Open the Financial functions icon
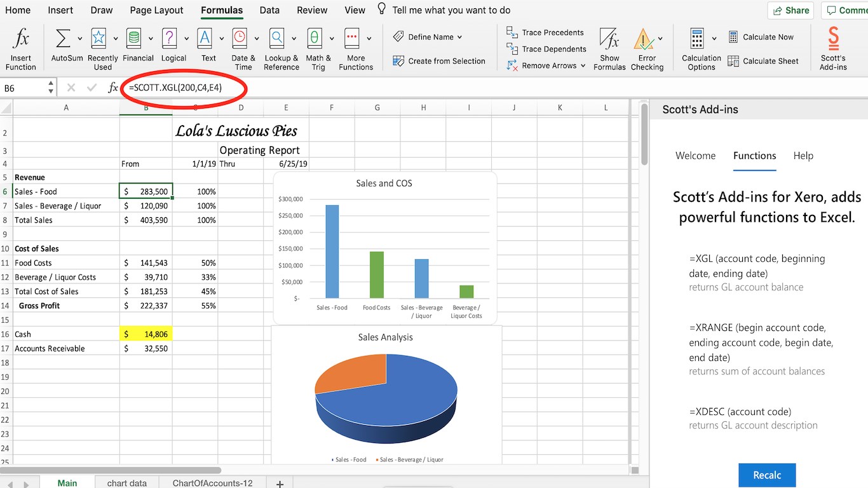The image size is (868, 488). pyautogui.click(x=133, y=39)
